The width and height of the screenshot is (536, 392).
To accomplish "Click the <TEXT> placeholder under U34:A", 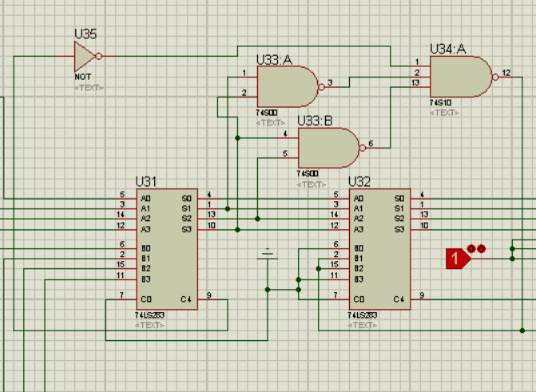I will coord(444,113).
